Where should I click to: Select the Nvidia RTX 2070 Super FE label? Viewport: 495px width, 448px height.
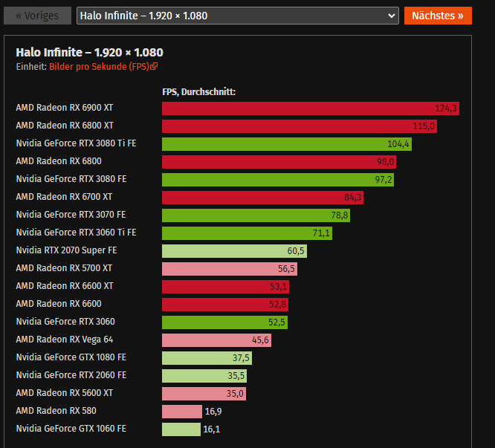66,250
